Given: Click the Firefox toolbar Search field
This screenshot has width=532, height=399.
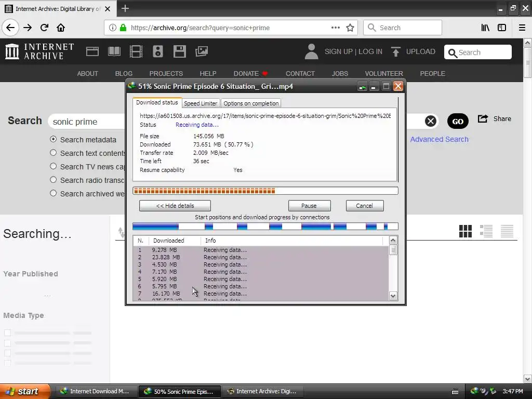Looking at the screenshot, I should [x=403, y=28].
